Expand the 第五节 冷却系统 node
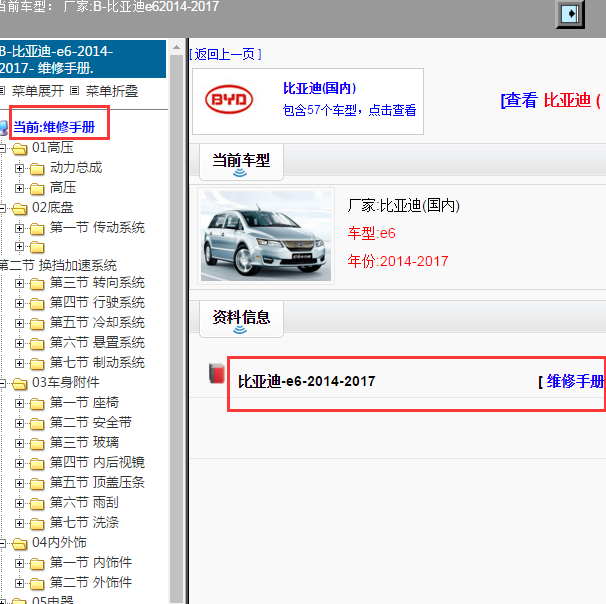The width and height of the screenshot is (606, 604). [x=19, y=323]
